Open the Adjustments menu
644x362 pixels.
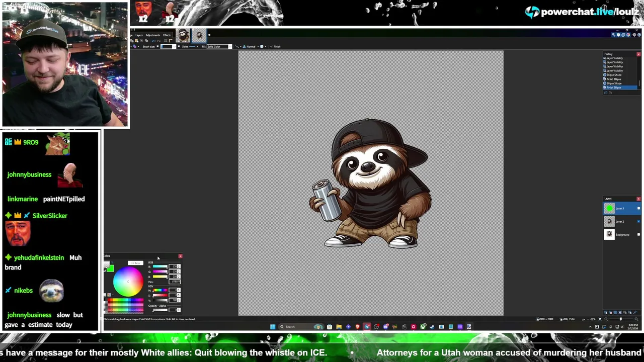point(153,35)
